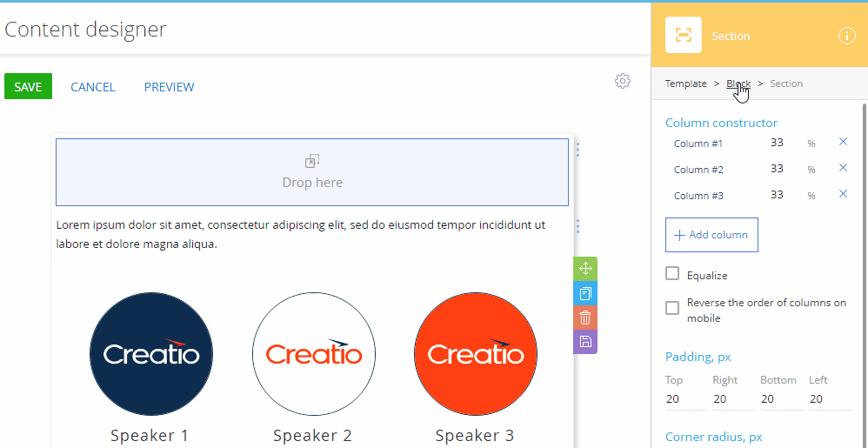Open the PREVIEW link
The image size is (868, 448).
[169, 87]
